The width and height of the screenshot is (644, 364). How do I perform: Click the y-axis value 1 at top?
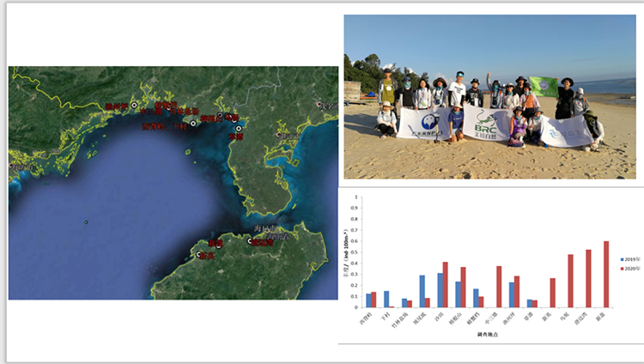click(357, 197)
